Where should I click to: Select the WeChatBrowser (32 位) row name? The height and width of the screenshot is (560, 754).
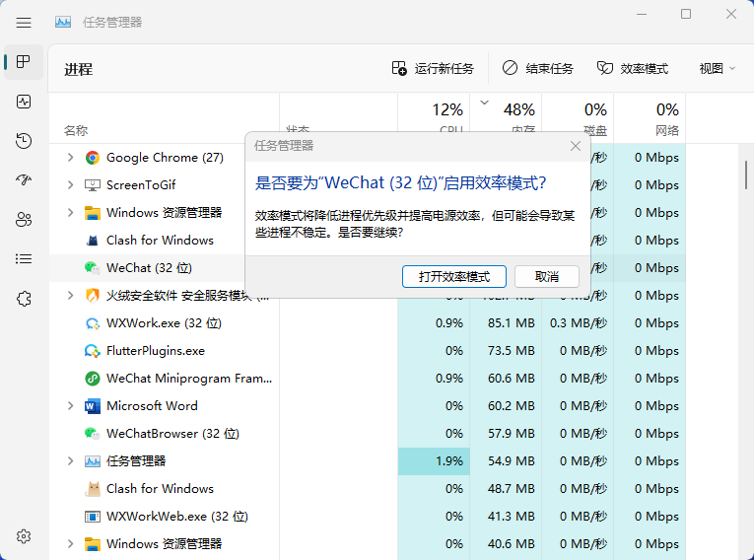pos(172,434)
